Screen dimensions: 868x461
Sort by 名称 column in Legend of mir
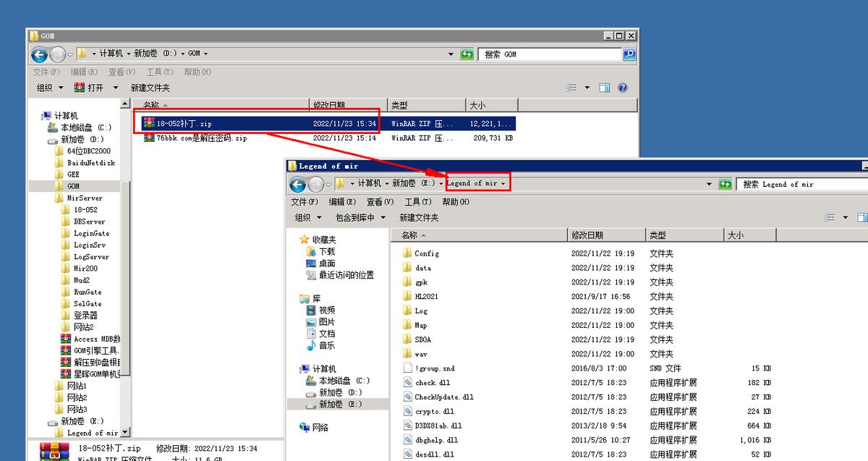(x=480, y=235)
